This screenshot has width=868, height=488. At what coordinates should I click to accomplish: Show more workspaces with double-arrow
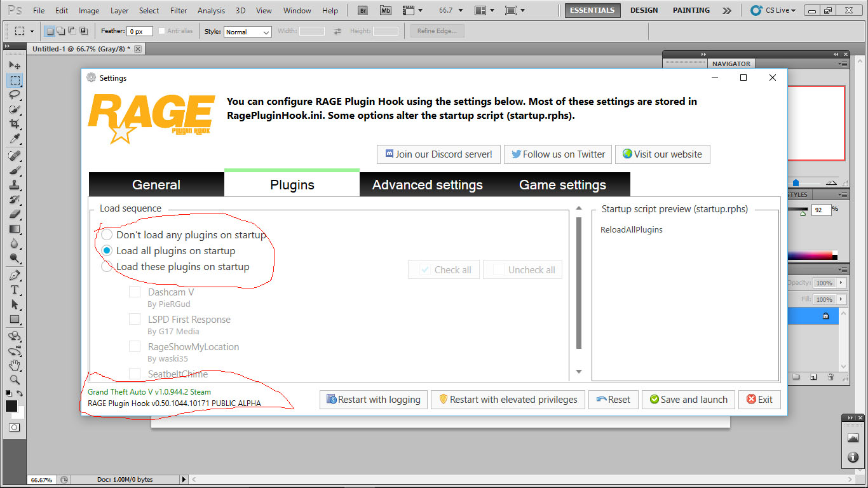pyautogui.click(x=727, y=10)
